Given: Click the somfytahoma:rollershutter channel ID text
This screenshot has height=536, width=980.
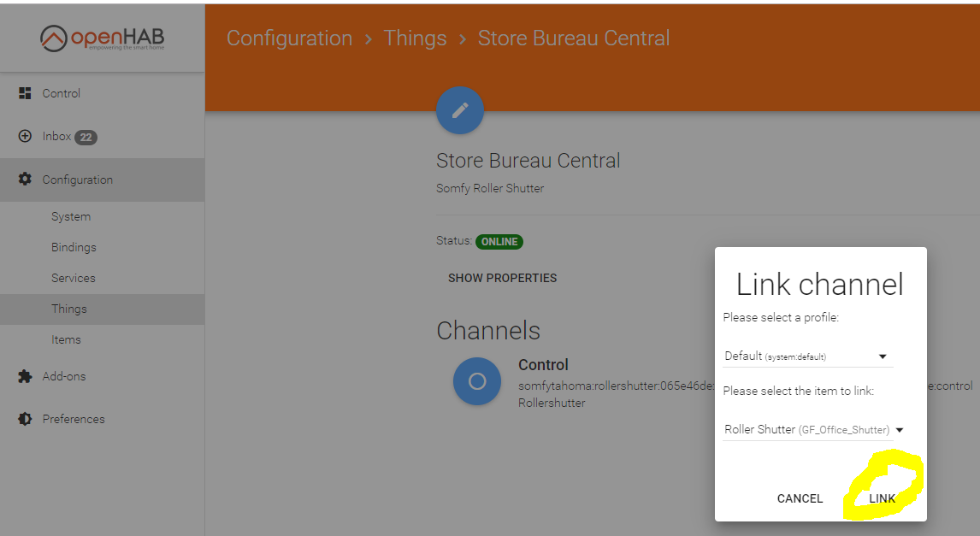Looking at the screenshot, I should tap(617, 386).
